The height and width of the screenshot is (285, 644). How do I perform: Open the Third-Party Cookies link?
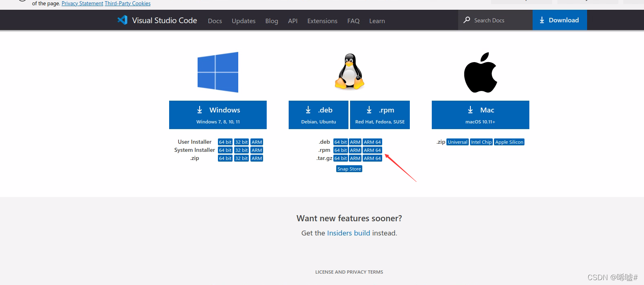[x=128, y=3]
